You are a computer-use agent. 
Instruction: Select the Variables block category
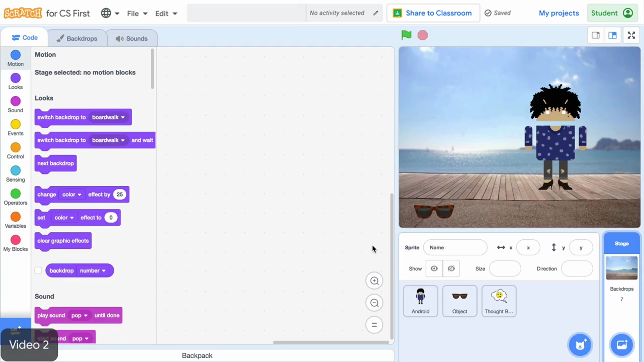pyautogui.click(x=15, y=220)
